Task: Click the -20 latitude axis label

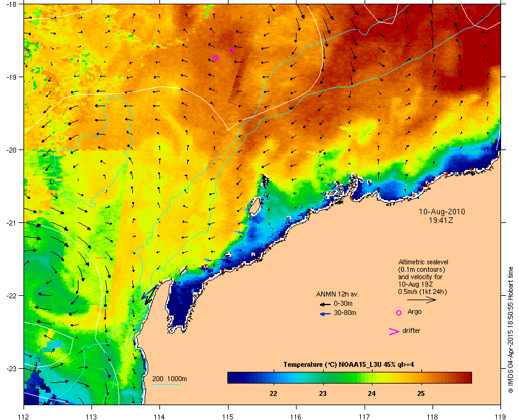Action: 11,150
